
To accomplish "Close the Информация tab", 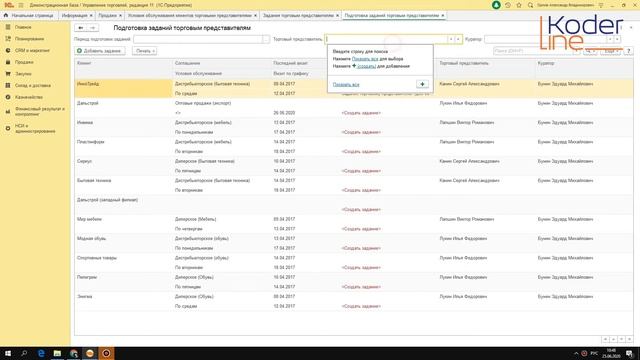I will (91, 16).
